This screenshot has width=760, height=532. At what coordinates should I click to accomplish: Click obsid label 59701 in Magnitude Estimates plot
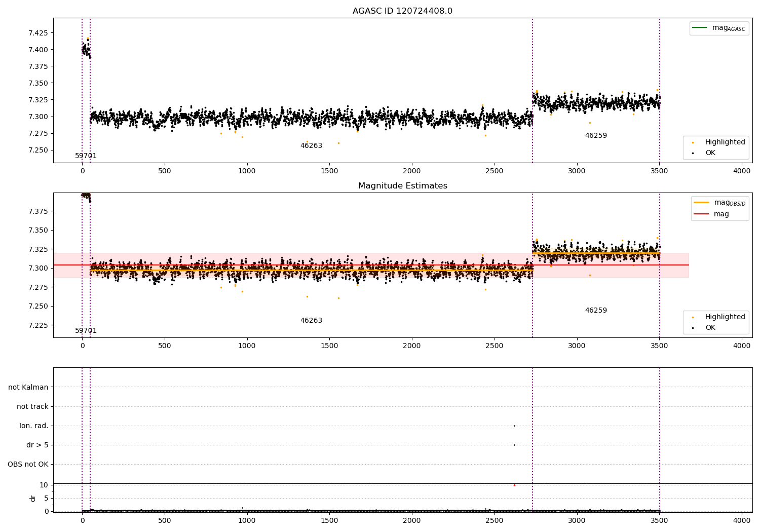click(x=86, y=330)
